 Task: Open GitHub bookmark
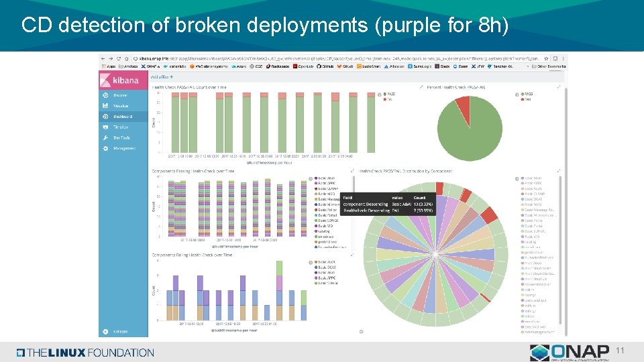(x=325, y=66)
